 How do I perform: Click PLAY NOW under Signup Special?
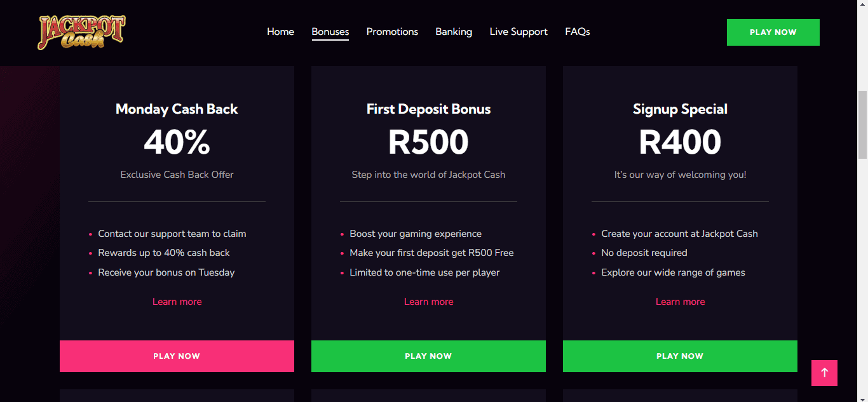(x=680, y=356)
